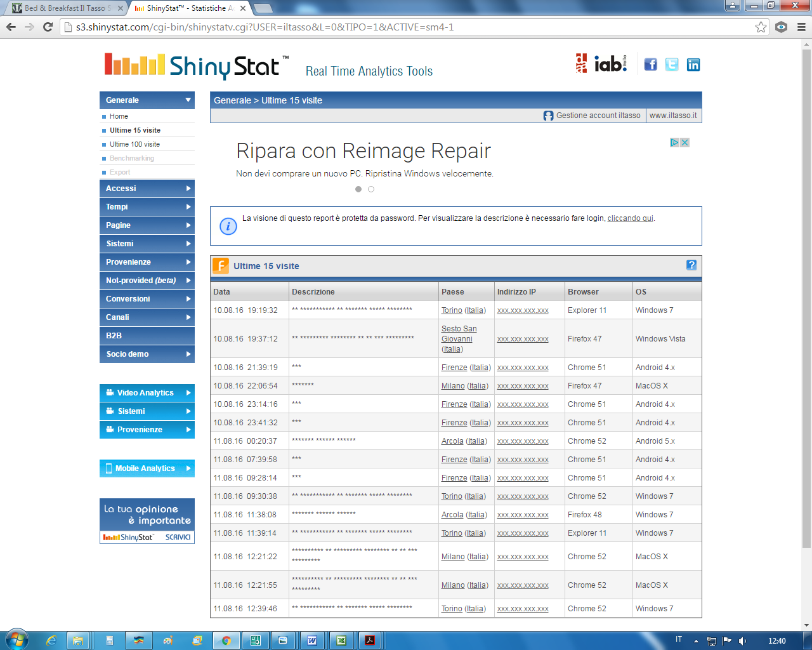812x650 pixels.
Task: Open Word from the taskbar
Action: pyautogui.click(x=312, y=640)
